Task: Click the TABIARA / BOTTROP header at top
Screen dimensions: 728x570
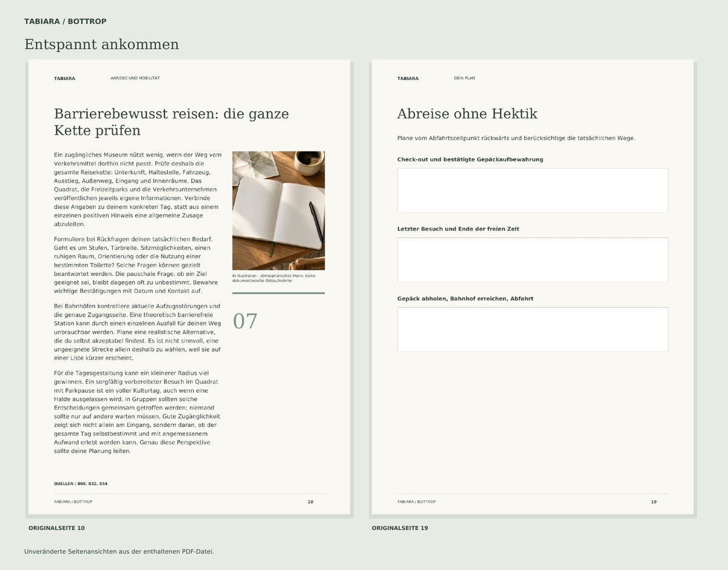Action: pos(66,21)
